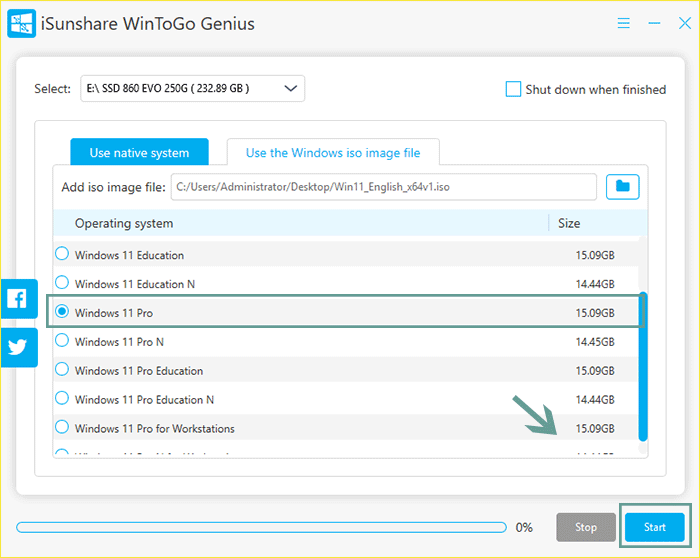Click the Stop button

tap(586, 527)
